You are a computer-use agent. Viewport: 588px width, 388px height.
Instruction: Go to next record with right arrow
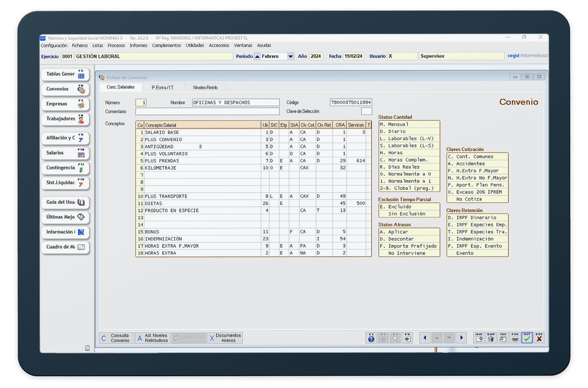point(461,338)
